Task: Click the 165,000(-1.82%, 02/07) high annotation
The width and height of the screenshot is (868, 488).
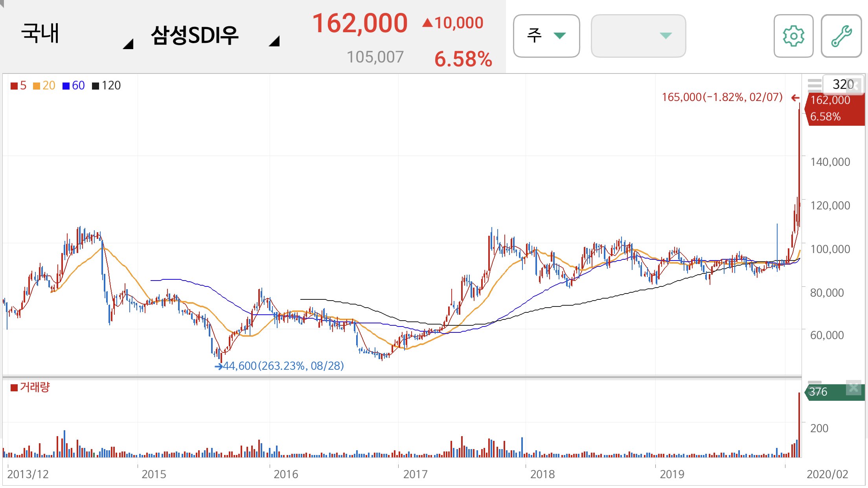Action: point(722,97)
